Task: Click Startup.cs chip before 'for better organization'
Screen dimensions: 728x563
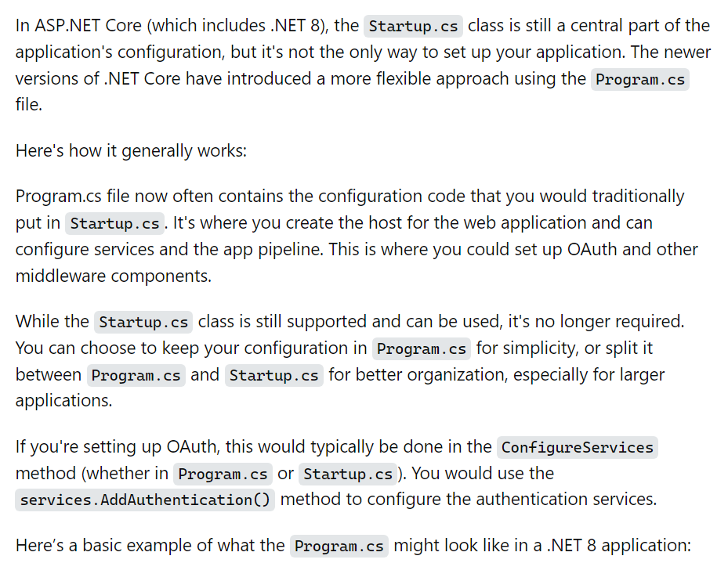Action: pos(274,375)
